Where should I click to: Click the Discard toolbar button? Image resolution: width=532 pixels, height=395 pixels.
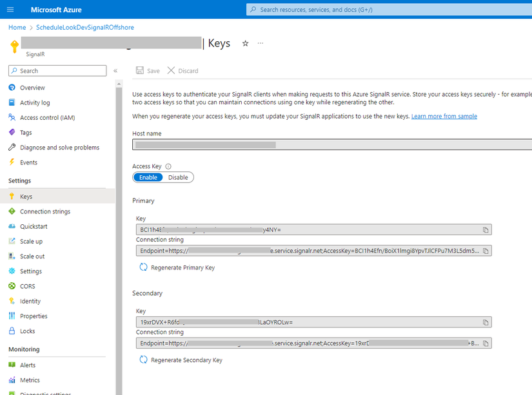(183, 70)
